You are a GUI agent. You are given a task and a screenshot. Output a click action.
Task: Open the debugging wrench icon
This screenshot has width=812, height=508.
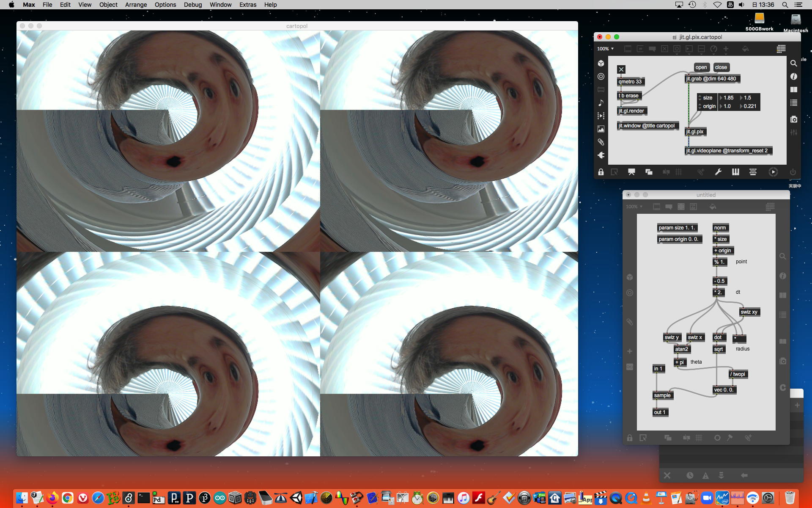pyautogui.click(x=718, y=172)
